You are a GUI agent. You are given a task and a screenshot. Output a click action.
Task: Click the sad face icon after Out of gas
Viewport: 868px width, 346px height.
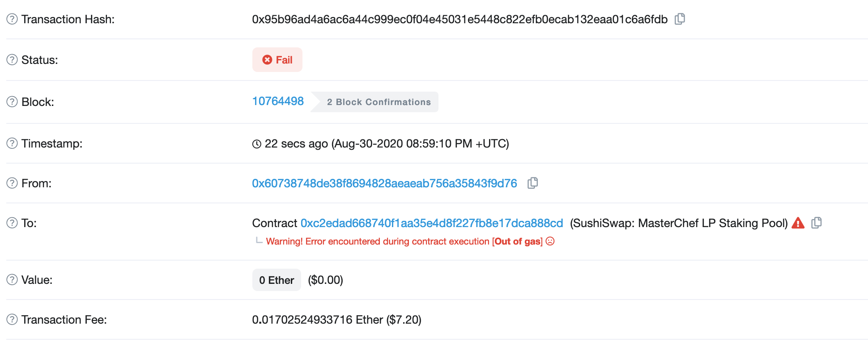(x=550, y=241)
